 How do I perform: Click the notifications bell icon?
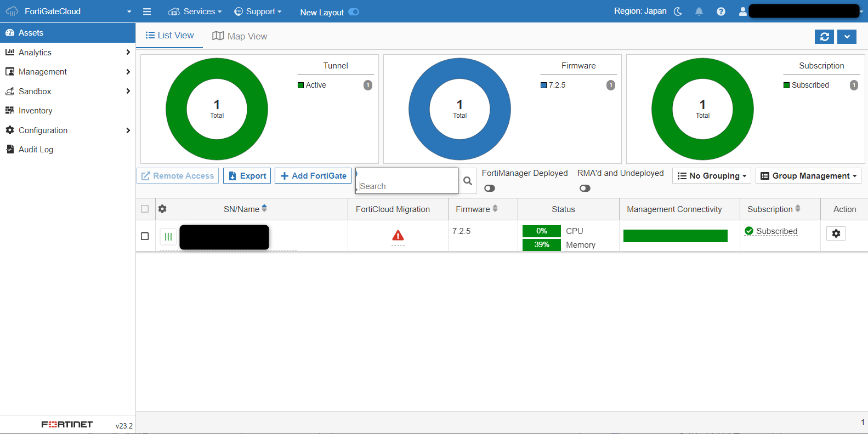699,12
